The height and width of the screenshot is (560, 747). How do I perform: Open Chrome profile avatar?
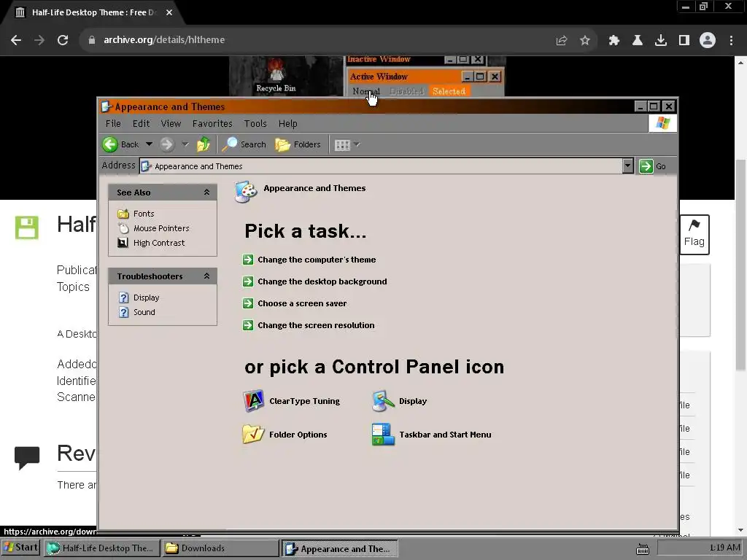click(x=708, y=40)
